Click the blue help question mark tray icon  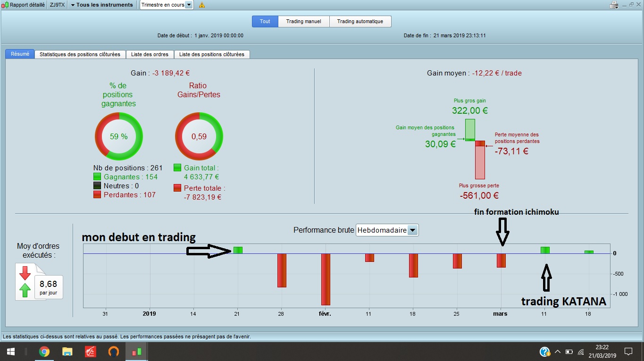point(544,352)
